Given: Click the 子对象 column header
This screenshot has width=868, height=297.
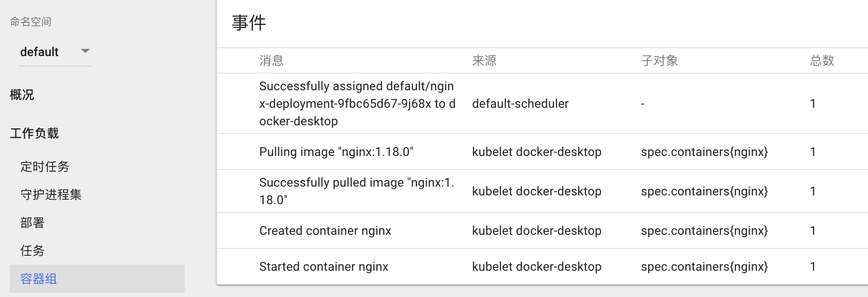Looking at the screenshot, I should (x=660, y=60).
